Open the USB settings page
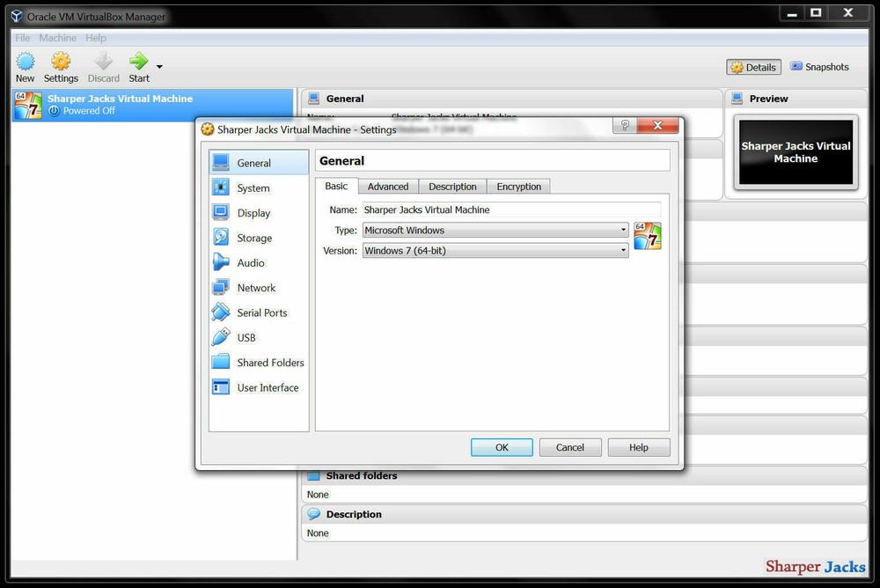This screenshot has width=880, height=588. point(246,337)
